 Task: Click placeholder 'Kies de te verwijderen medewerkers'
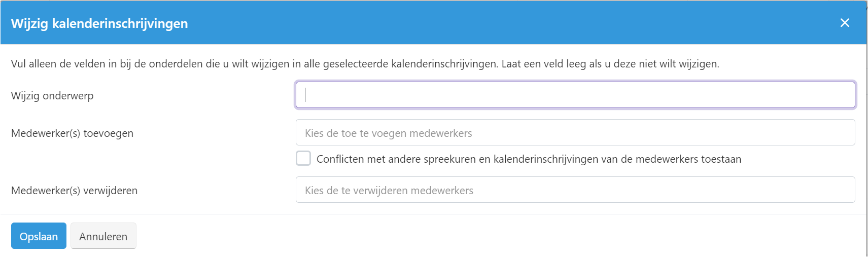click(389, 191)
